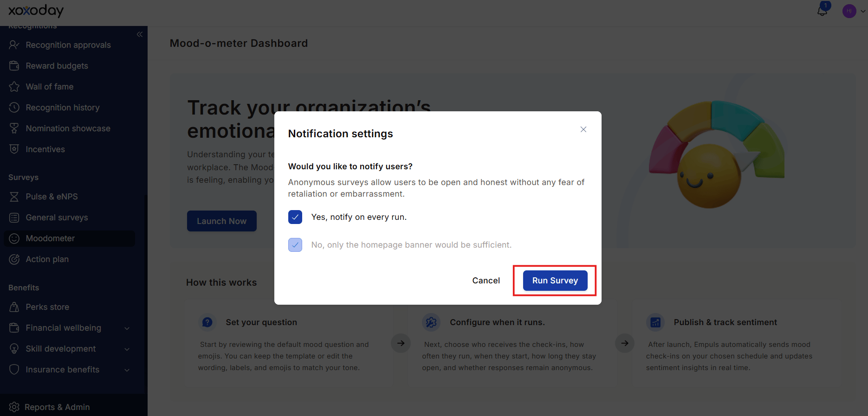This screenshot has height=416, width=868.
Task: Select Moodometer in the sidebar
Action: pos(70,238)
